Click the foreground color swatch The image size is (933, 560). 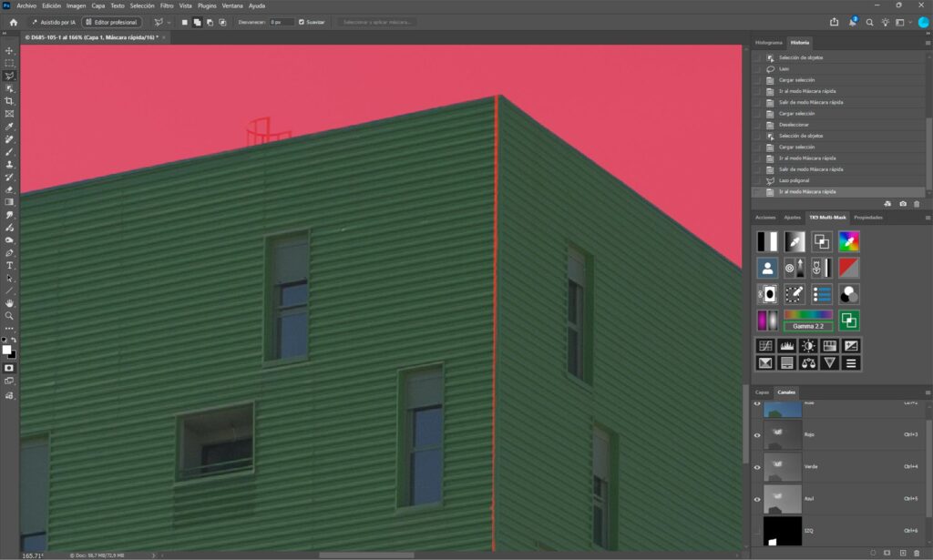6,350
